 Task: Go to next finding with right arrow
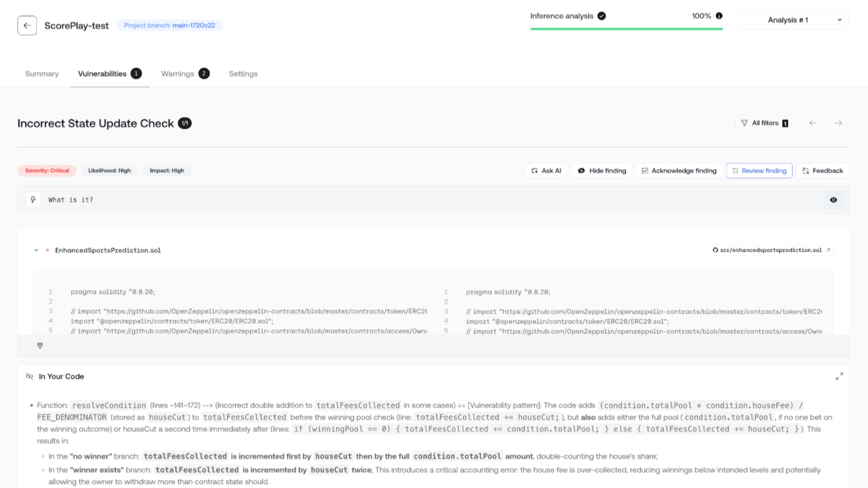[x=838, y=123]
